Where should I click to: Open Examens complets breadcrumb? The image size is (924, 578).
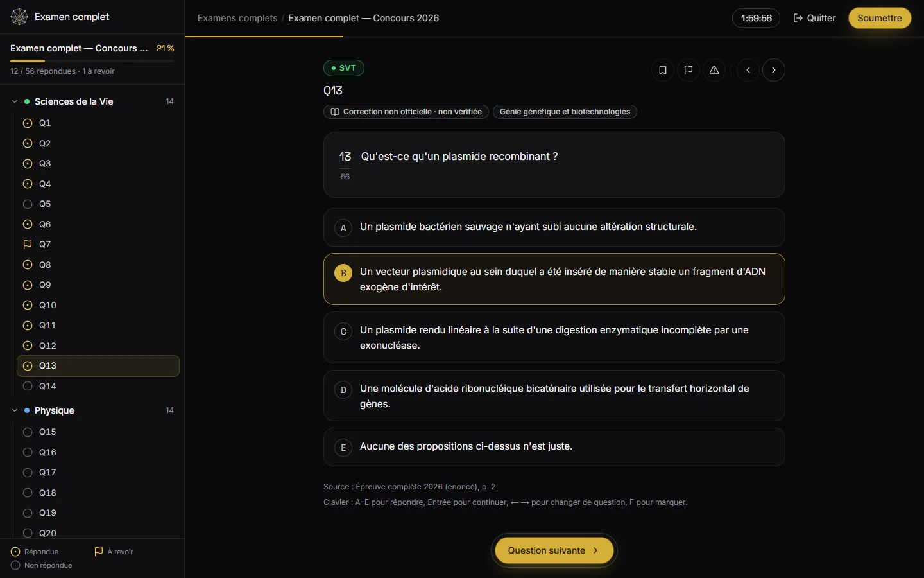(237, 18)
